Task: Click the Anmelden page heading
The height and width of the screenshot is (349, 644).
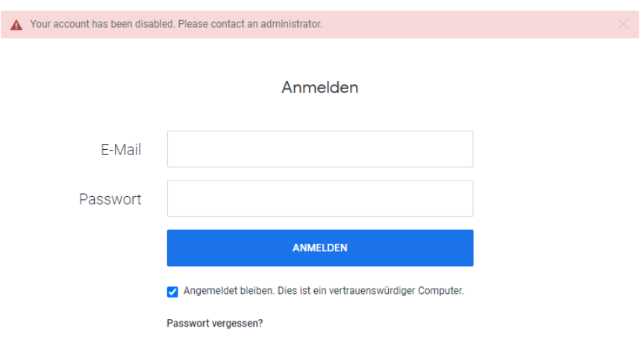Action: [320, 87]
